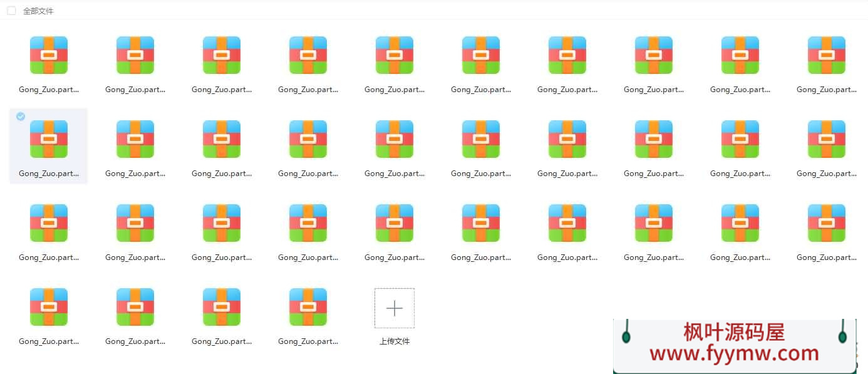
Task: Click the filename under the bottom row's second archive
Action: [x=135, y=341]
